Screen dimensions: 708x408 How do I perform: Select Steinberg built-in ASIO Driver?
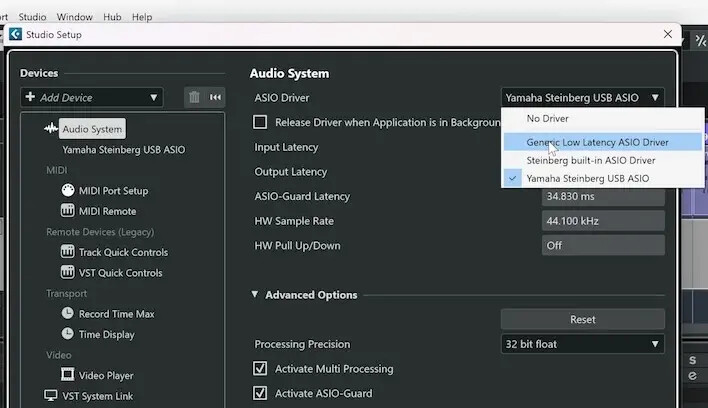603,160
